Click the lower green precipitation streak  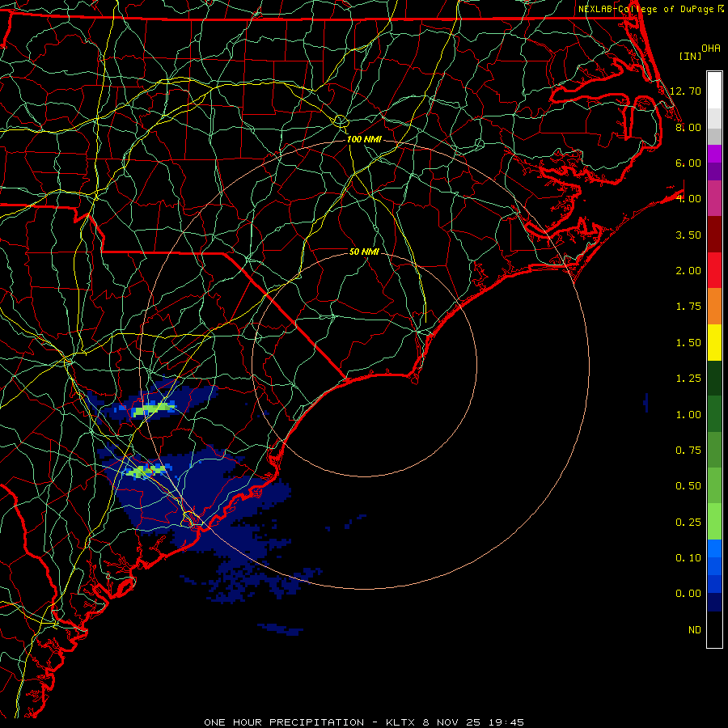[146, 472]
